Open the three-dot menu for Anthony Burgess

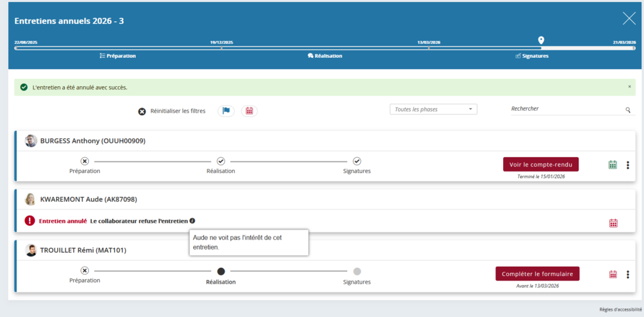[628, 165]
